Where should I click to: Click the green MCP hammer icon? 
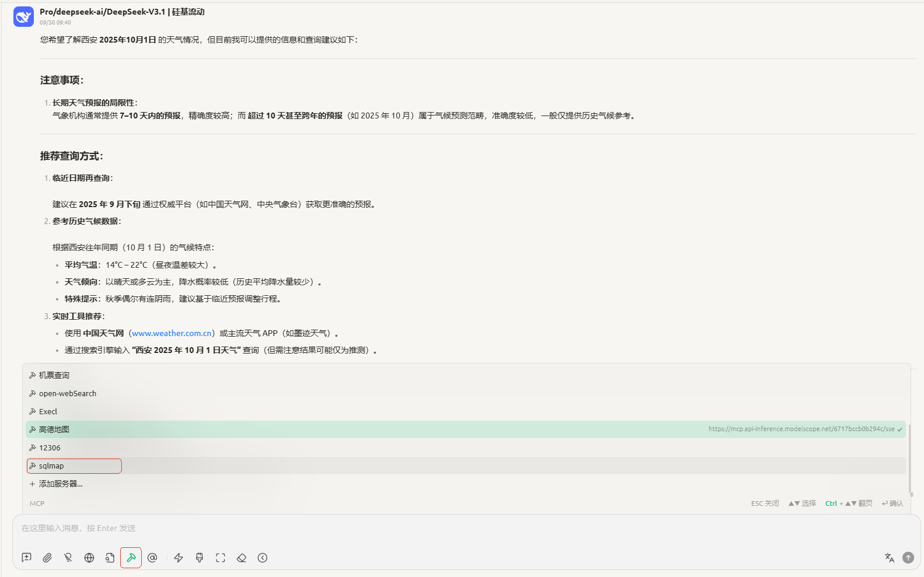pos(131,558)
